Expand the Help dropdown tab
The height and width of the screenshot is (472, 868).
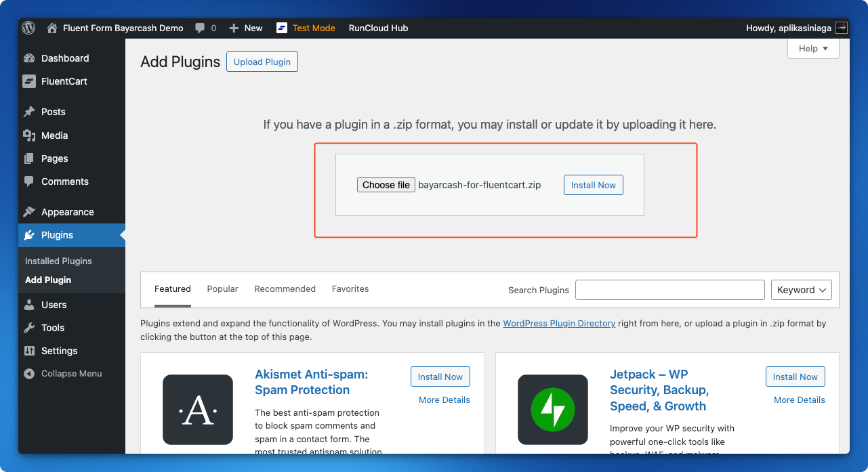tap(813, 49)
